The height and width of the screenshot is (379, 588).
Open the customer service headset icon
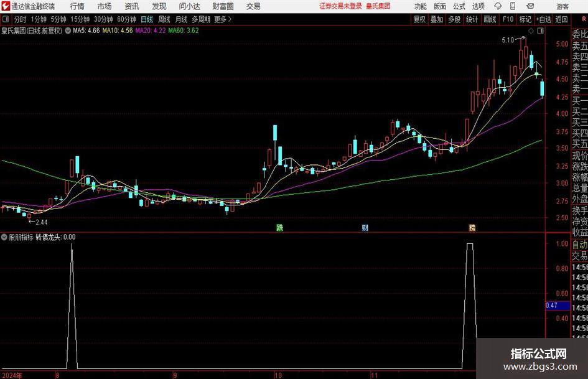(498, 6)
